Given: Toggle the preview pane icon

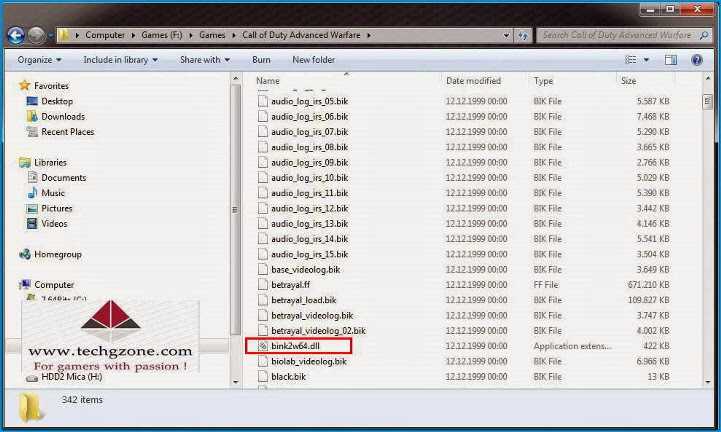Looking at the screenshot, I should click(671, 60).
